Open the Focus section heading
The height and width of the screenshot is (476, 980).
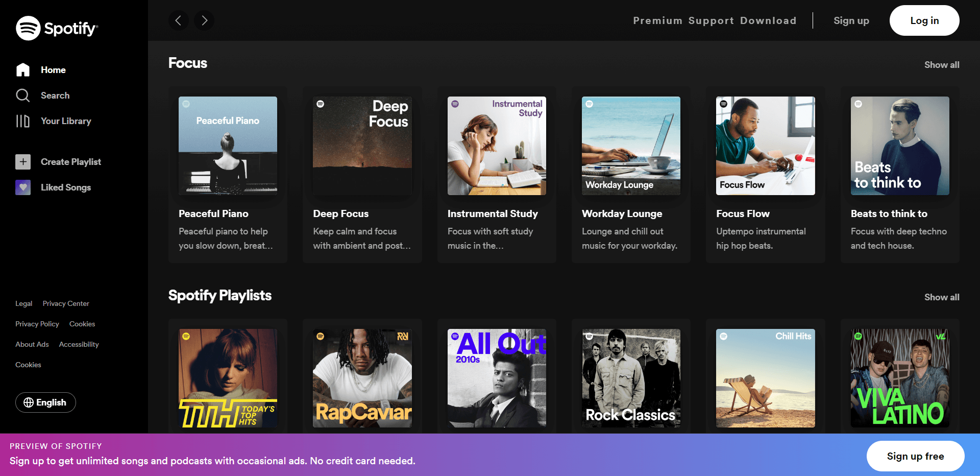[x=188, y=63]
